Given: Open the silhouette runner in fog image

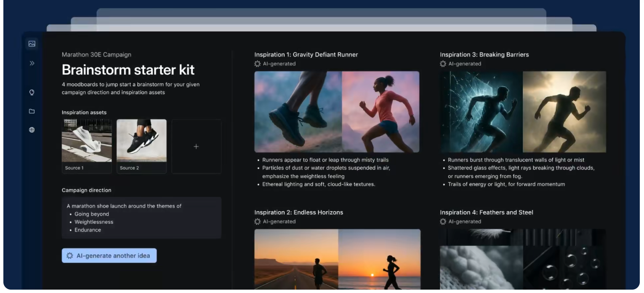Looking at the screenshot, I should point(564,112).
